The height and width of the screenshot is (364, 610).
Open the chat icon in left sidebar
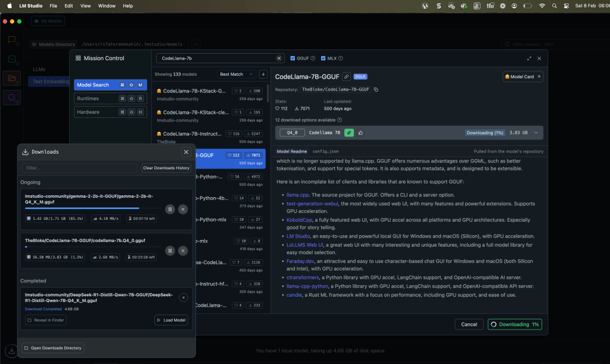[12, 39]
